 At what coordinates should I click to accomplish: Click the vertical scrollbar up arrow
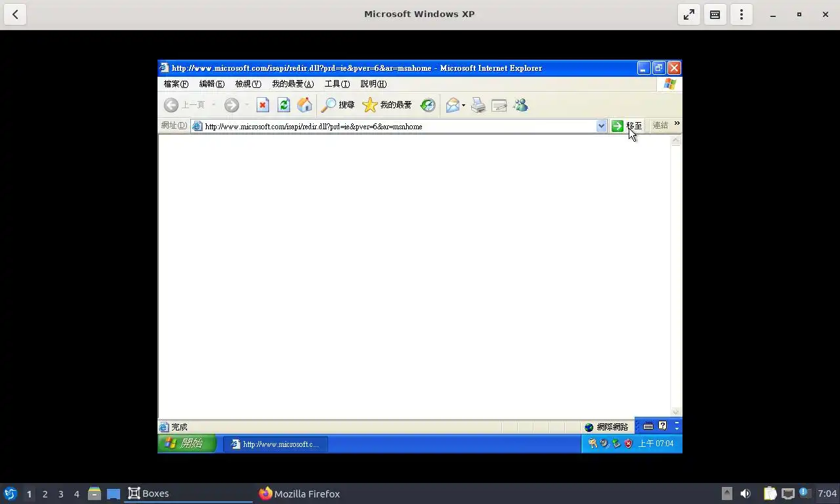click(x=676, y=140)
